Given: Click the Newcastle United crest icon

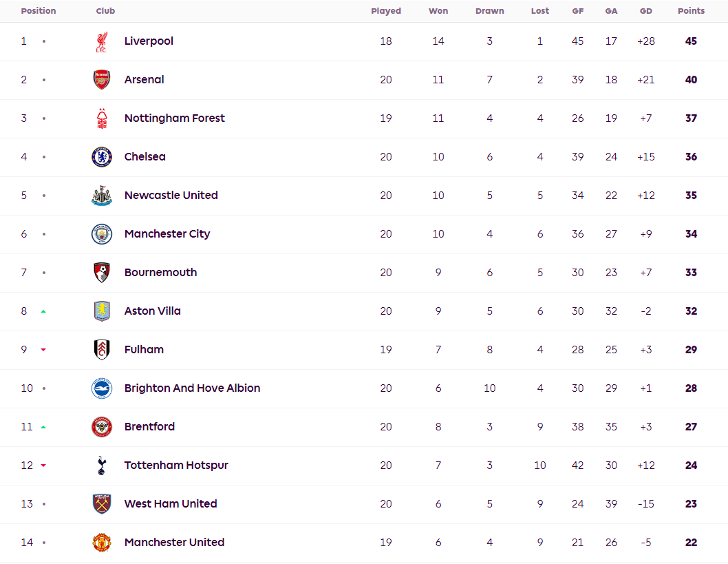Looking at the screenshot, I should 102,196.
